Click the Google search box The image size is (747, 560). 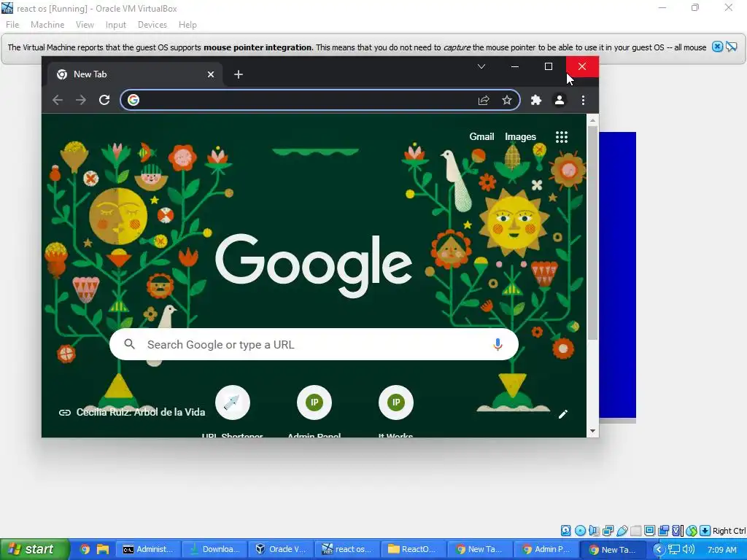[x=314, y=344]
